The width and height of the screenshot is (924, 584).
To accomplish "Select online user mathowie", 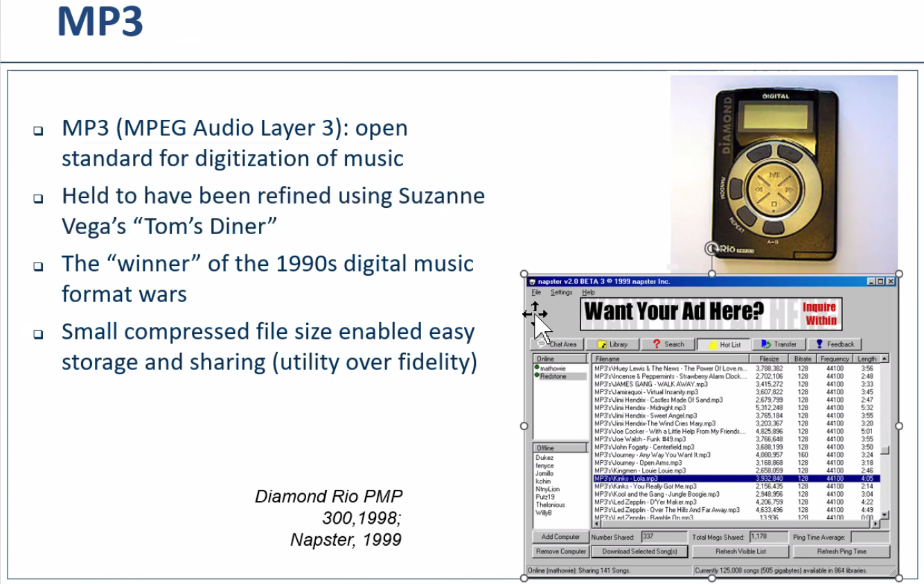I will [x=553, y=369].
